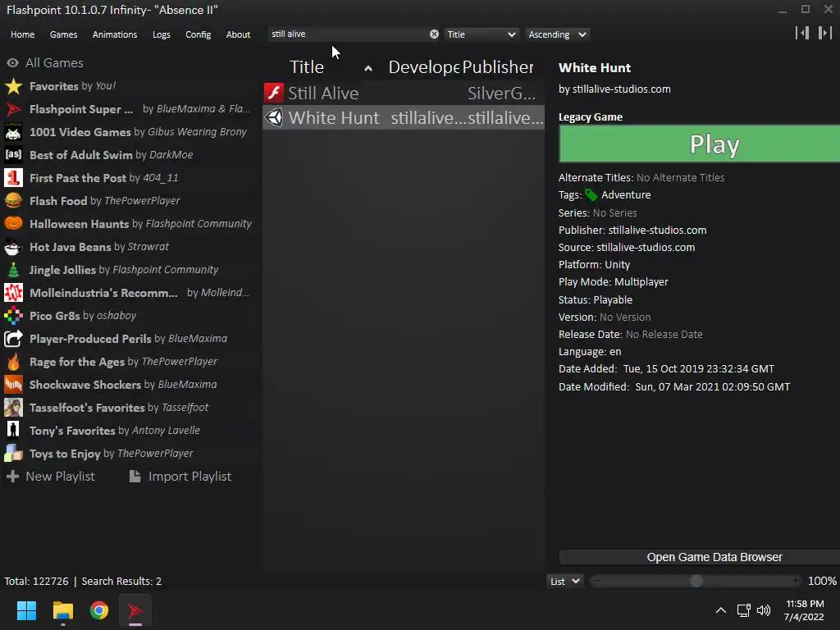Click Platform: Unity value
Screen dimensions: 840x630
(x=617, y=265)
